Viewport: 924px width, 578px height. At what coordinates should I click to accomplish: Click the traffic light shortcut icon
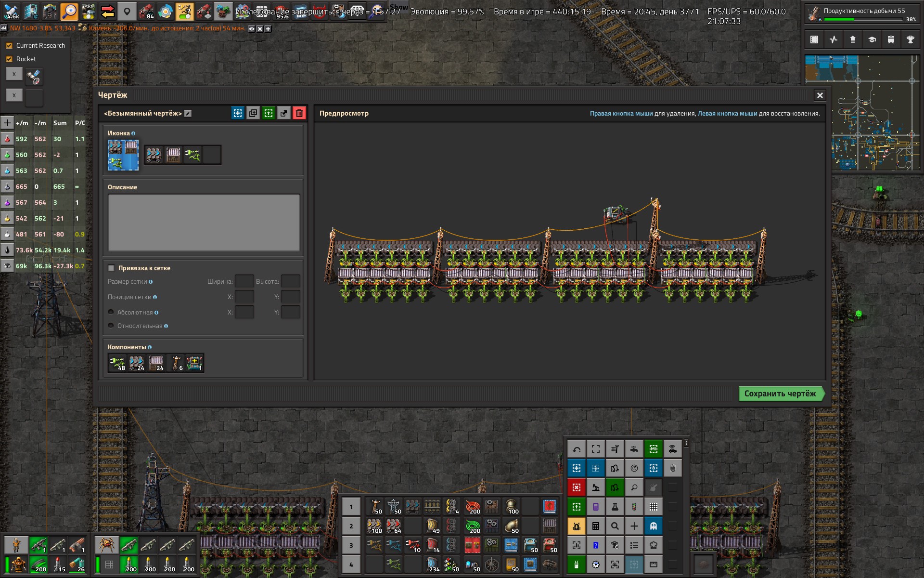pyautogui.click(x=634, y=507)
